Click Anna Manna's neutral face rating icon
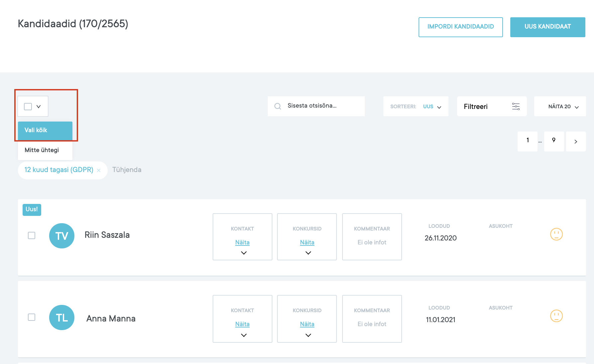 click(556, 316)
